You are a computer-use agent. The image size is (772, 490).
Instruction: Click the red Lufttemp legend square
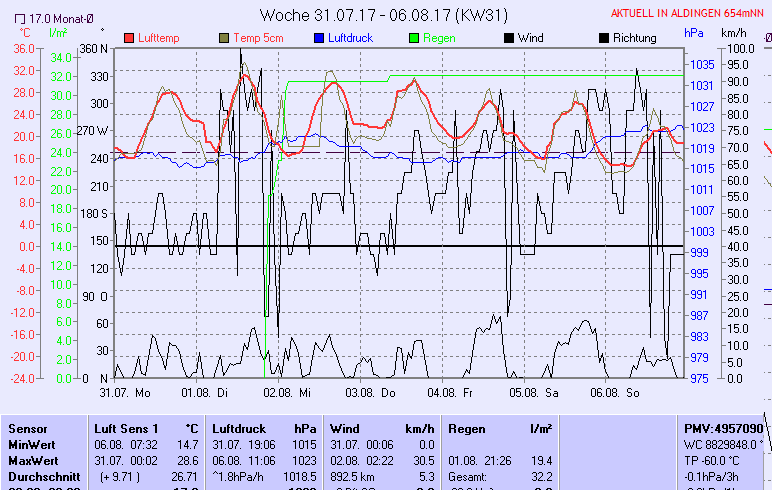pos(129,38)
